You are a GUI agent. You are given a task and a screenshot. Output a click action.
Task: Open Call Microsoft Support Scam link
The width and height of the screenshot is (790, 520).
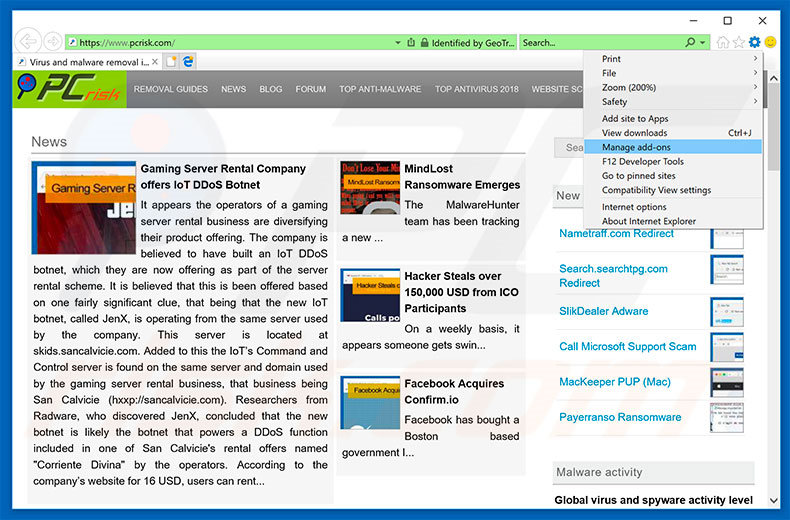coord(628,347)
